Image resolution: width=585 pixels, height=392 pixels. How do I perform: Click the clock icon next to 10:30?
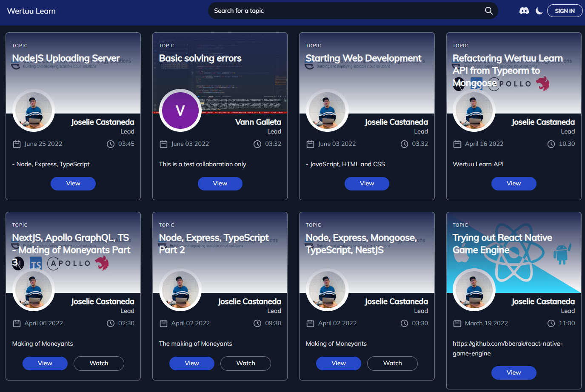[x=551, y=144]
